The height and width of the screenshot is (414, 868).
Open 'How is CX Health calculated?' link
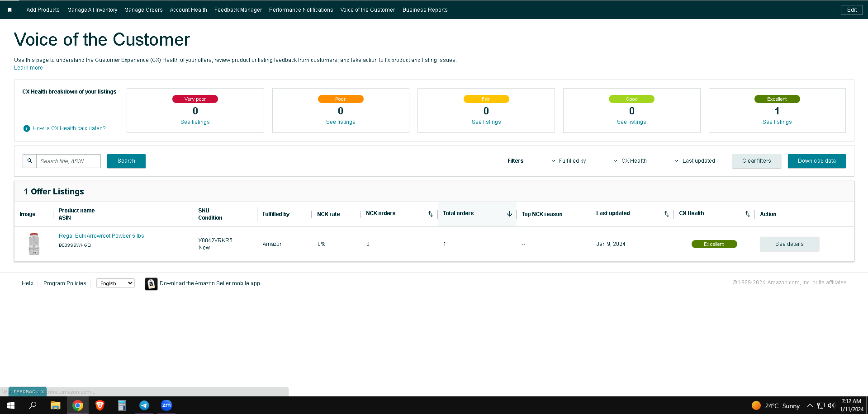(69, 128)
